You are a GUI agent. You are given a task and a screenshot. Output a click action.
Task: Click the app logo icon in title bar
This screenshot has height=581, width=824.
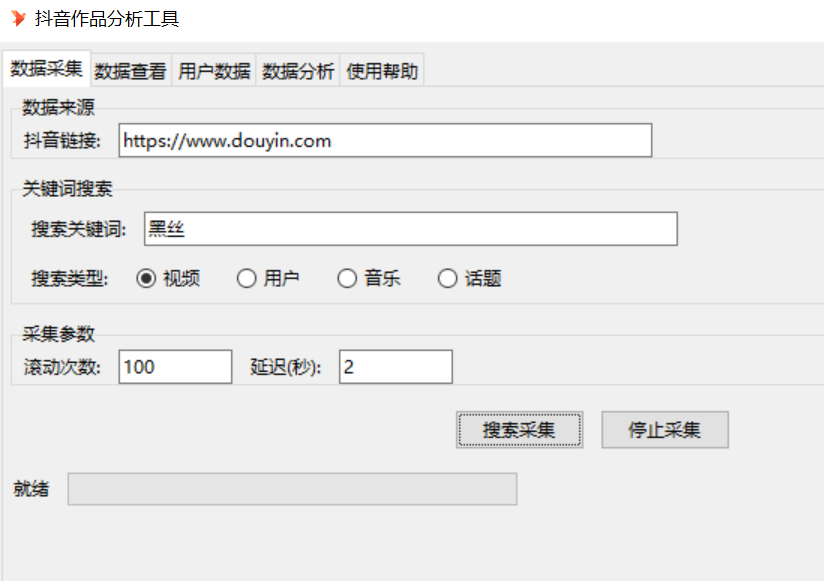pyautogui.click(x=18, y=19)
